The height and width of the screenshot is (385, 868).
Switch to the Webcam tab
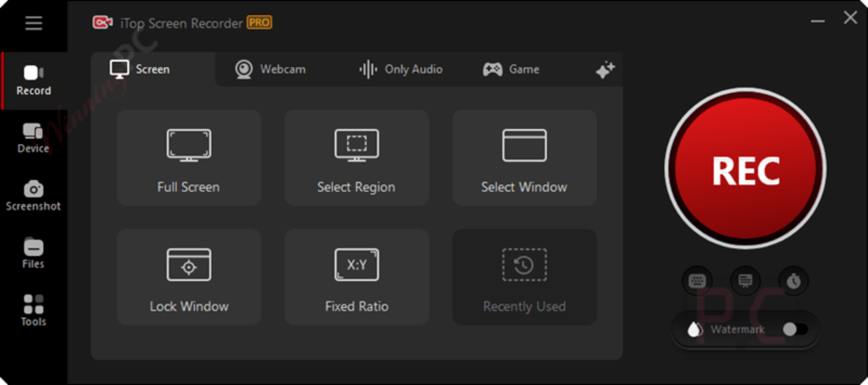click(x=270, y=69)
